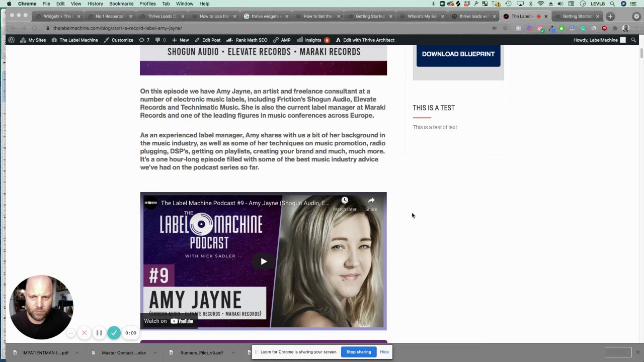Switch to Thrive Leads tab

pos(162,16)
